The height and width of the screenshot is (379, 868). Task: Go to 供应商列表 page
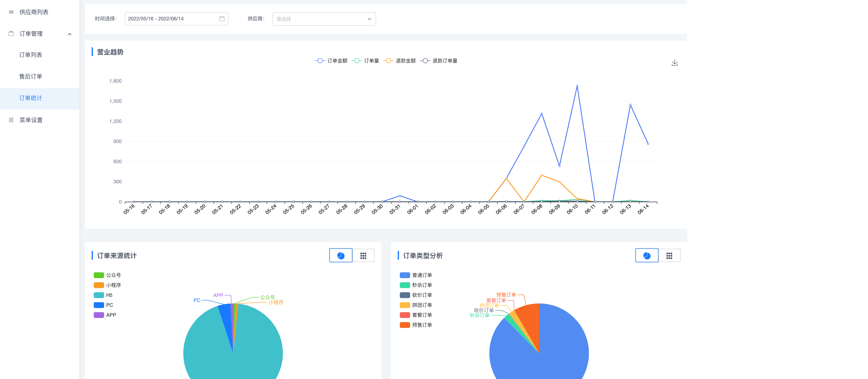[34, 12]
